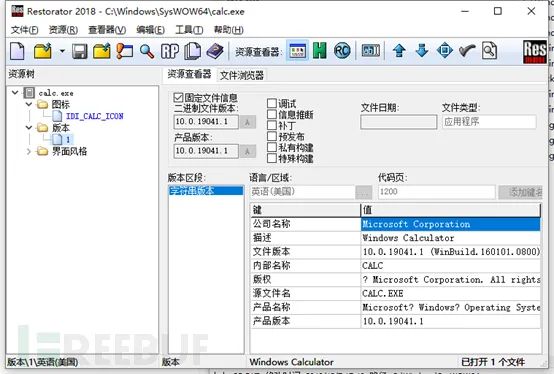Click the blue down arrow icon
The image size is (554, 374).
(422, 51)
